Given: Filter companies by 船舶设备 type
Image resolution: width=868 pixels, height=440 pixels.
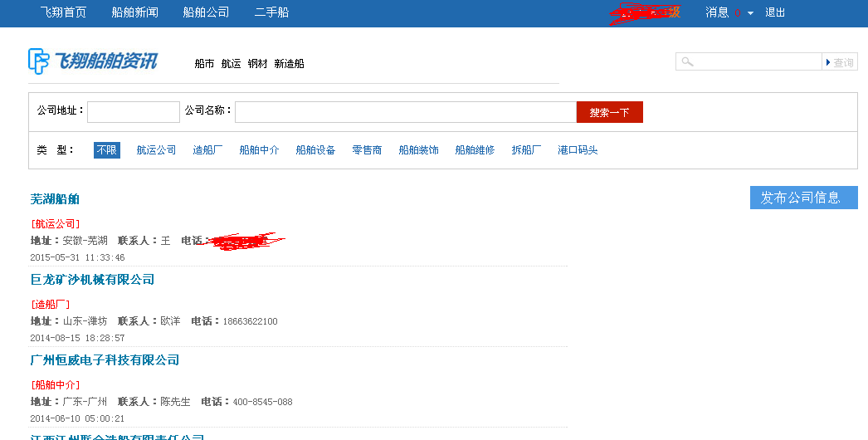Looking at the screenshot, I should (x=315, y=150).
